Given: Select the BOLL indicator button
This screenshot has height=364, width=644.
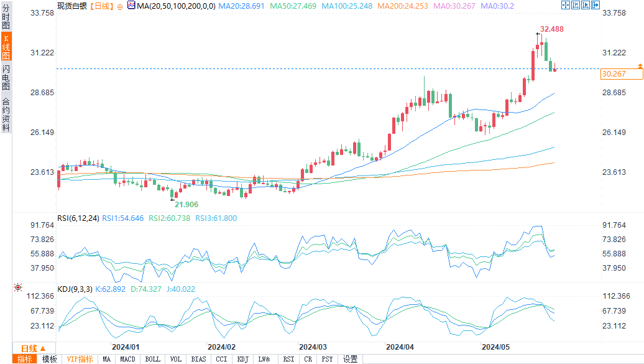Looking at the screenshot, I should pyautogui.click(x=153, y=359).
